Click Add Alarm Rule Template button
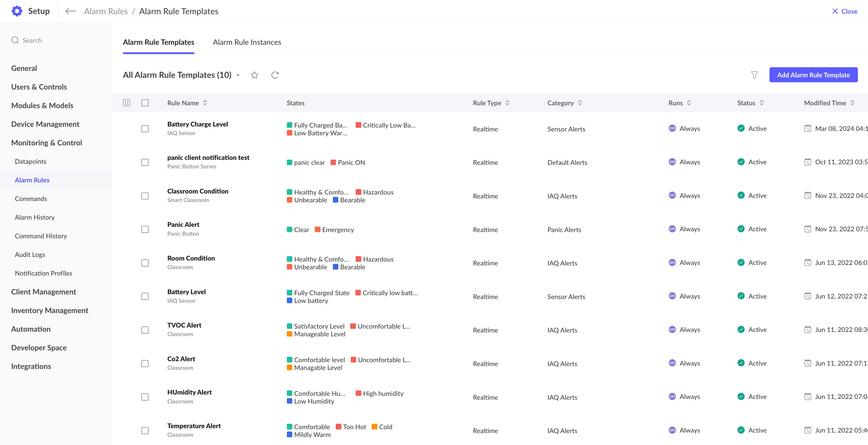This screenshot has width=868, height=445. [813, 75]
